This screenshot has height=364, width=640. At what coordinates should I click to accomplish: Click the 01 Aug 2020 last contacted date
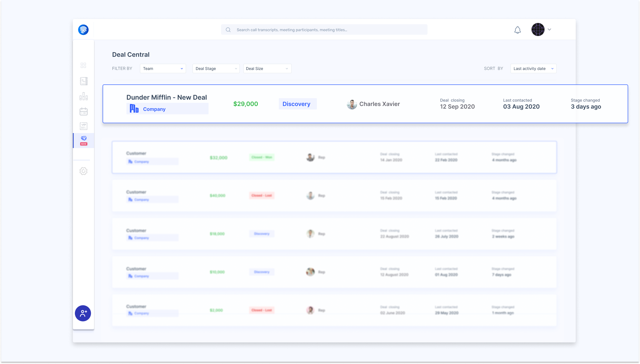(446, 275)
